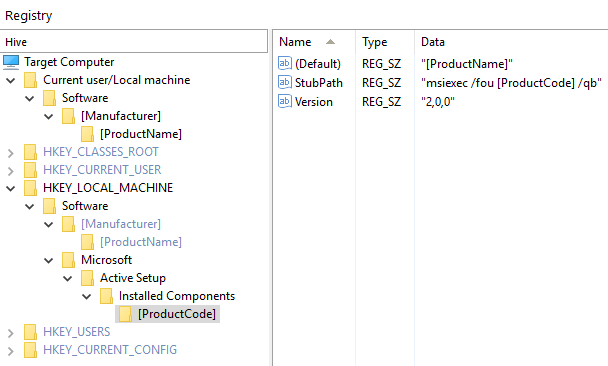Click the HKEY_CURRENT_CONFIG folder icon
The height and width of the screenshot is (366, 608).
(x=30, y=350)
